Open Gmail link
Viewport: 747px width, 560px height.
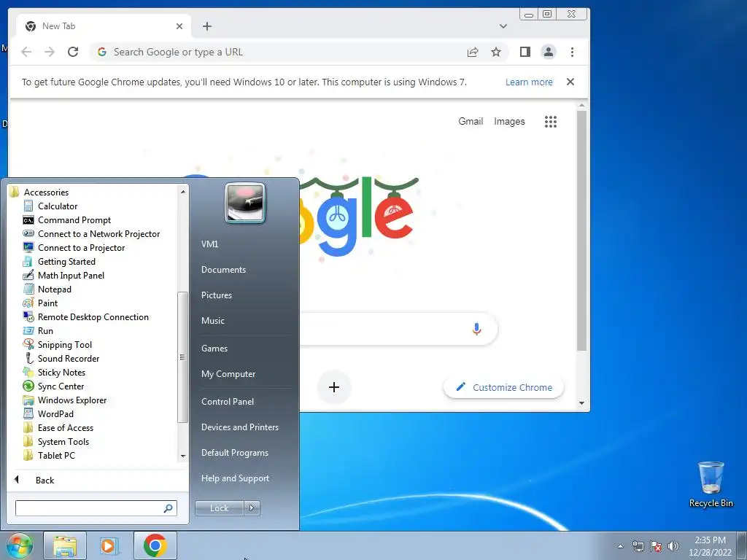click(x=471, y=122)
